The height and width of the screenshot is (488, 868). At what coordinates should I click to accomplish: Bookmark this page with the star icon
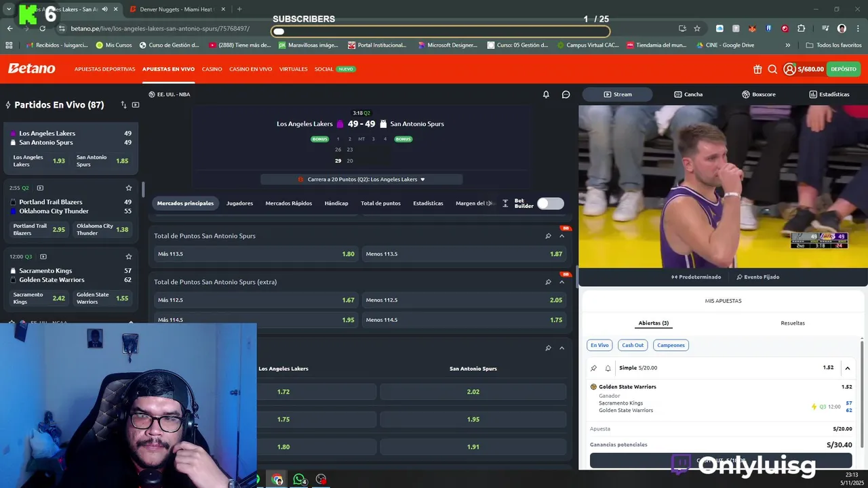pos(696,28)
